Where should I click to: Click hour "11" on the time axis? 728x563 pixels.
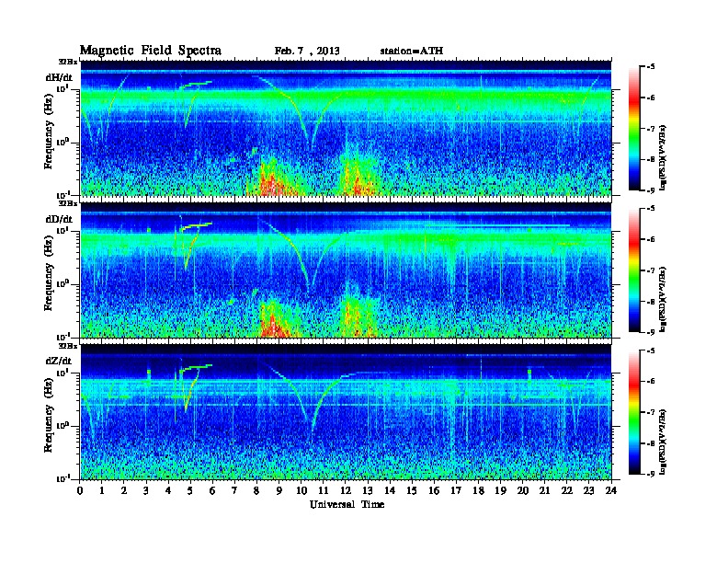324,490
